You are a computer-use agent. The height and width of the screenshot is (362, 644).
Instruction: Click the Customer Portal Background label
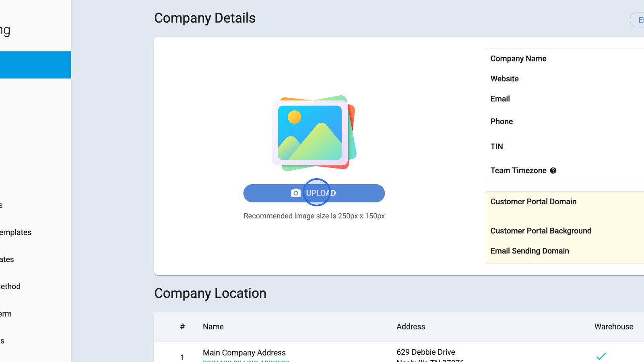pos(541,231)
